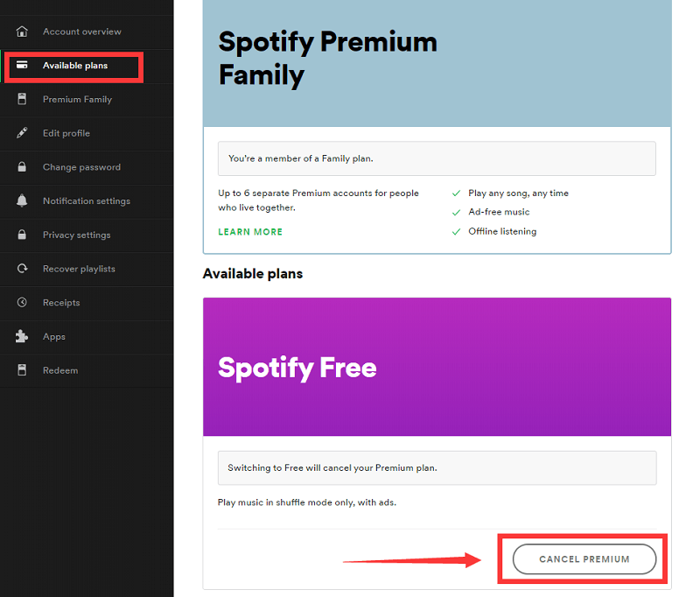Open the Account overview page

coord(81,32)
